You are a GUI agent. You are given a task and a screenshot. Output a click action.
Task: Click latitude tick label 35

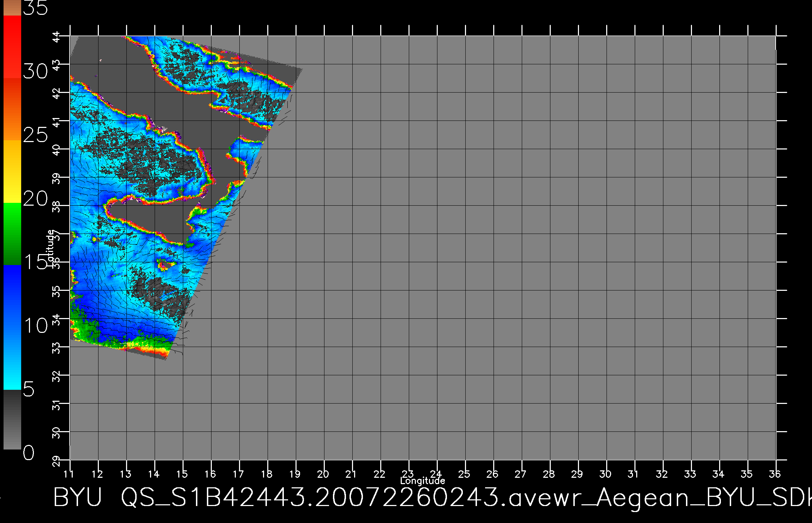(56, 291)
